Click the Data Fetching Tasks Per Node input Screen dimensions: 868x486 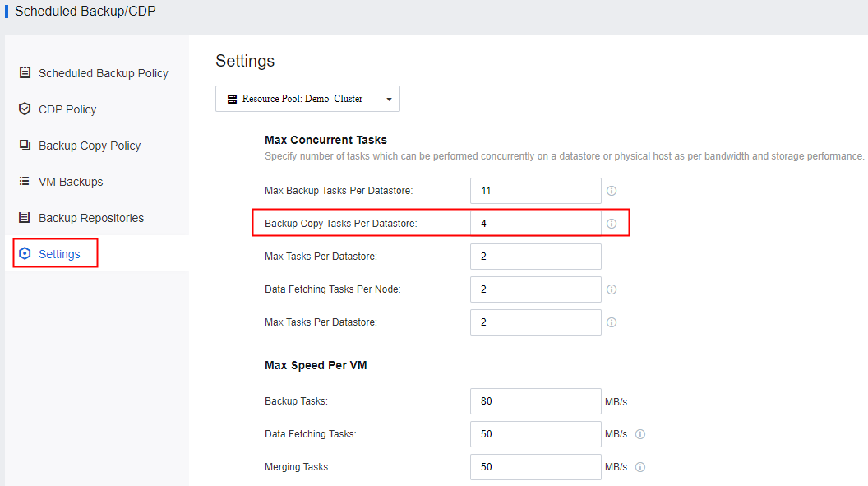535,289
